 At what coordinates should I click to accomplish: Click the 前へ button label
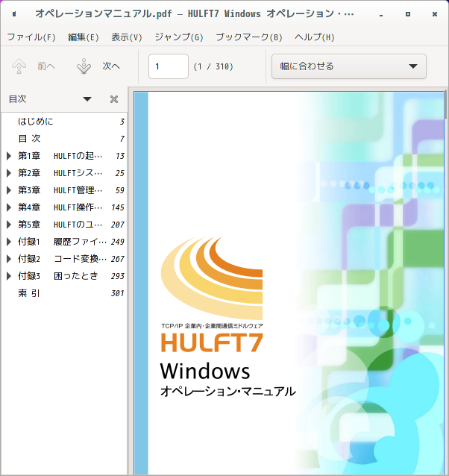pyautogui.click(x=46, y=66)
